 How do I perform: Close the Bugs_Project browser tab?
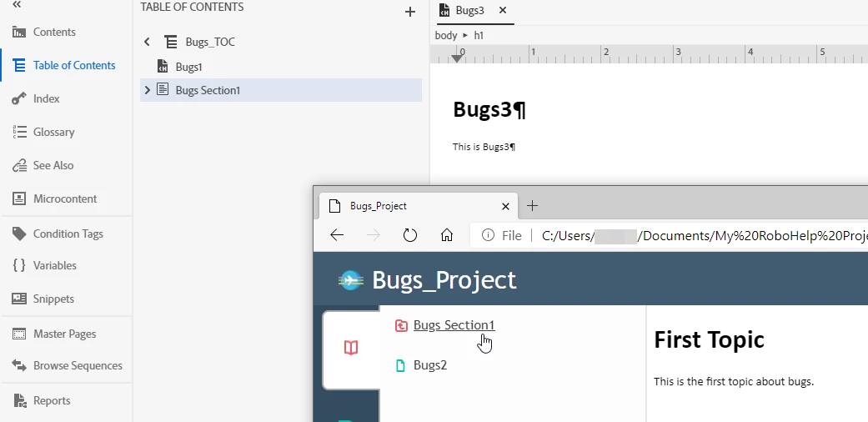pos(505,207)
